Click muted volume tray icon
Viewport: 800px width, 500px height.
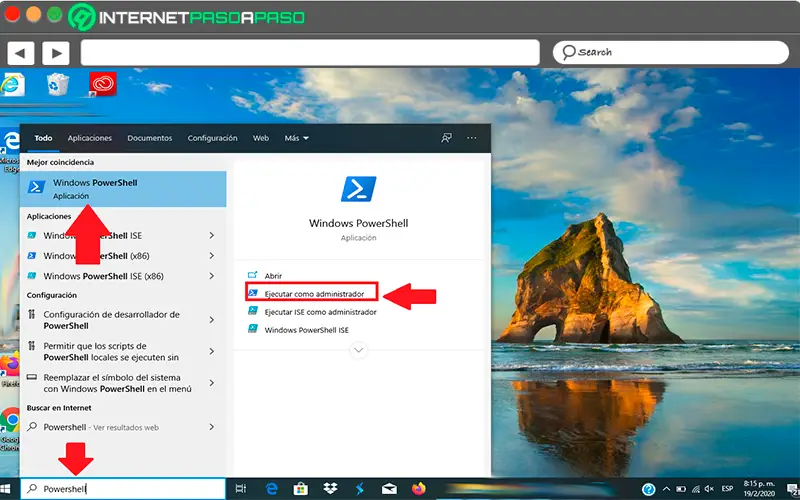pyautogui.click(x=710, y=489)
